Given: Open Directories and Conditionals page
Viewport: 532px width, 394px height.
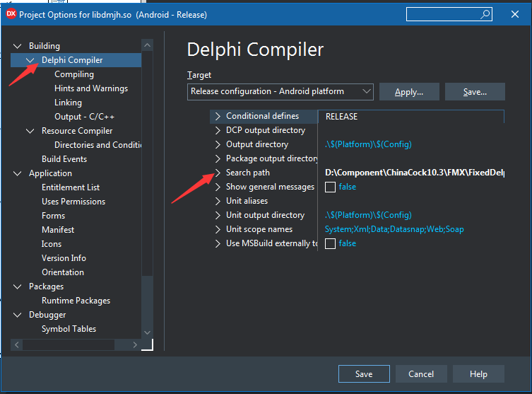Looking at the screenshot, I should (x=97, y=145).
